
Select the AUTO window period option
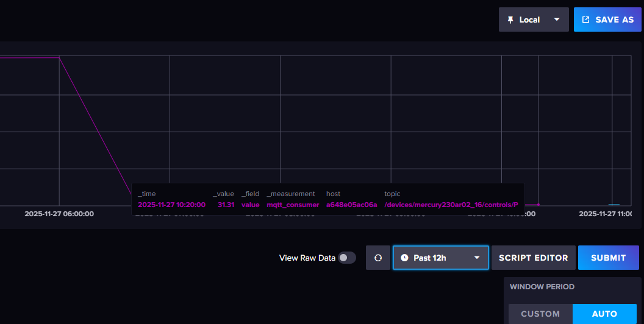pos(604,314)
